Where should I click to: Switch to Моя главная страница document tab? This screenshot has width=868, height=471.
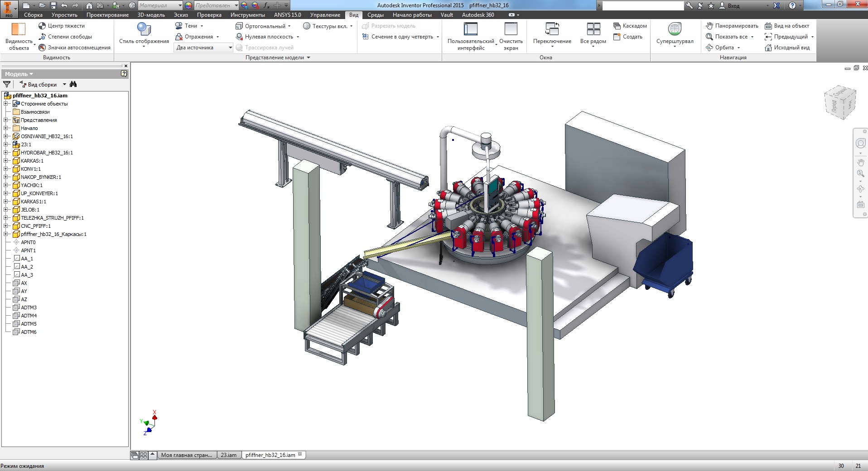[x=187, y=455]
